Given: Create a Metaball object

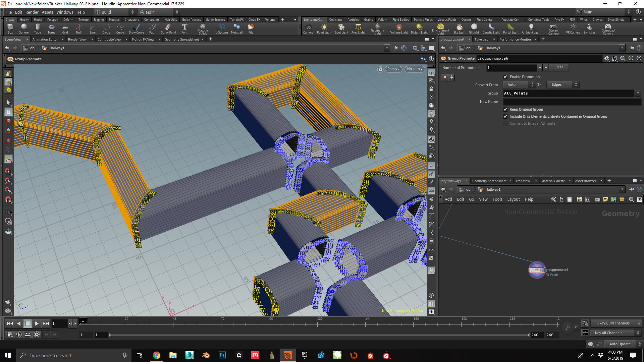Looking at the screenshot, I should [237, 28].
